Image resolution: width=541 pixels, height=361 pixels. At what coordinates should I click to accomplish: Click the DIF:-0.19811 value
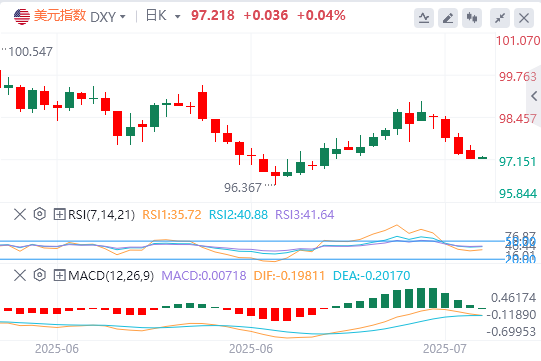(289, 275)
